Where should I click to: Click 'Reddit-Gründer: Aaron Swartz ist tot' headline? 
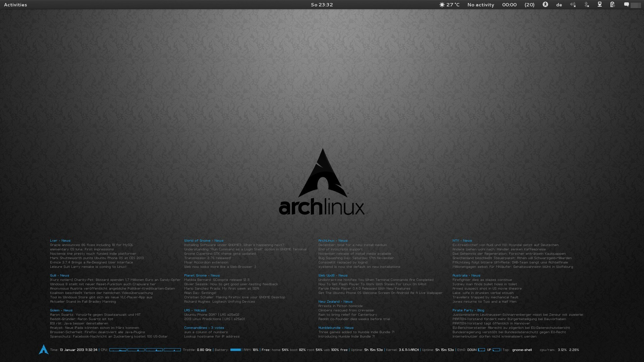[82, 319]
